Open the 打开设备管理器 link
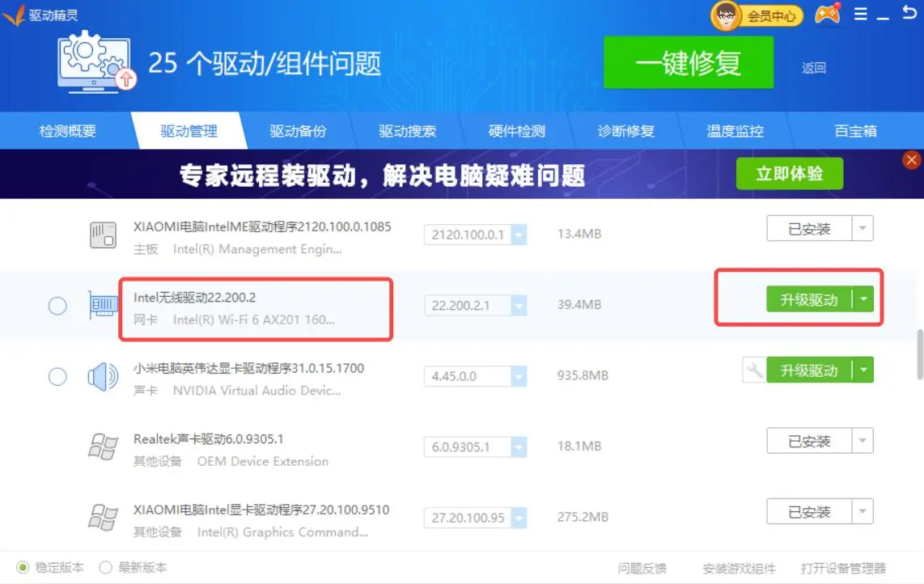Image resolution: width=924 pixels, height=584 pixels. coord(843,569)
